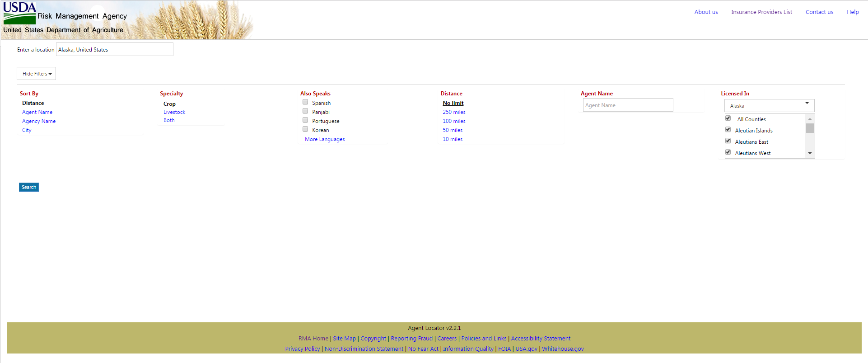The image size is (868, 363).
Task: Set distance to 10 miles
Action: 453,139
